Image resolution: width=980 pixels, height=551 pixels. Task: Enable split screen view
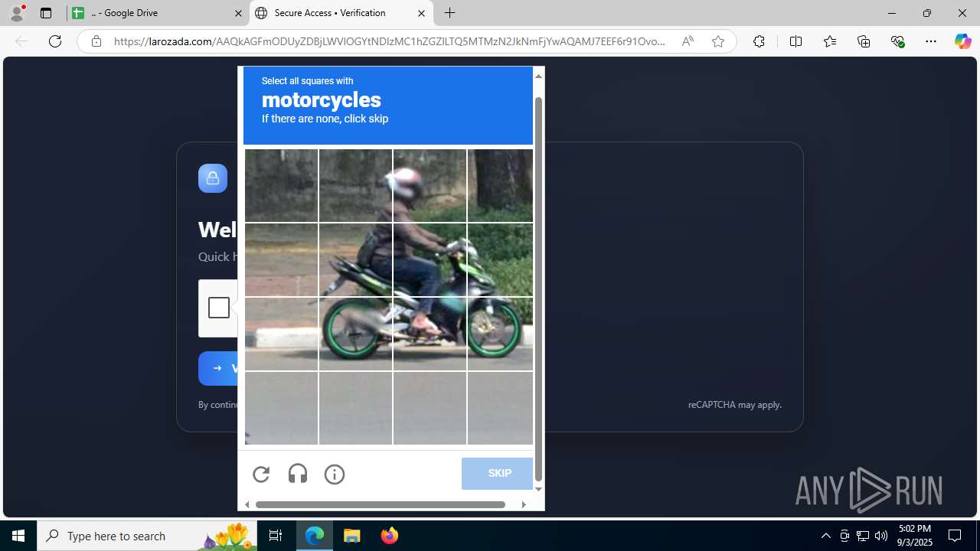795,41
